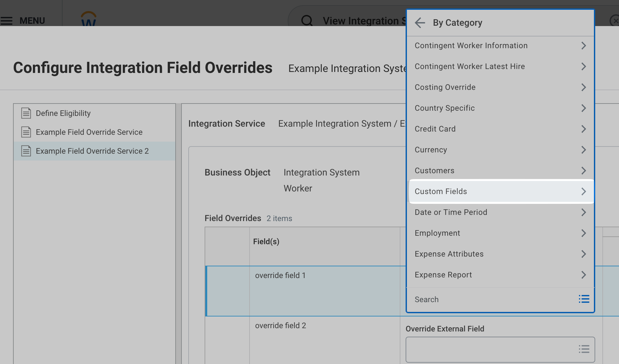Image resolution: width=619 pixels, height=364 pixels.
Task: Expand the Contingent Worker Information chevron
Action: [583, 46]
